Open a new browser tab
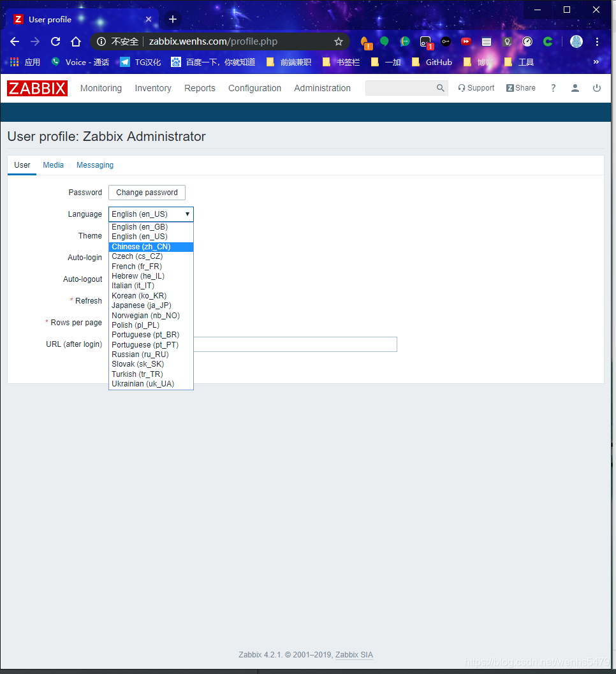Viewport: 616px width, 674px height. (x=173, y=19)
